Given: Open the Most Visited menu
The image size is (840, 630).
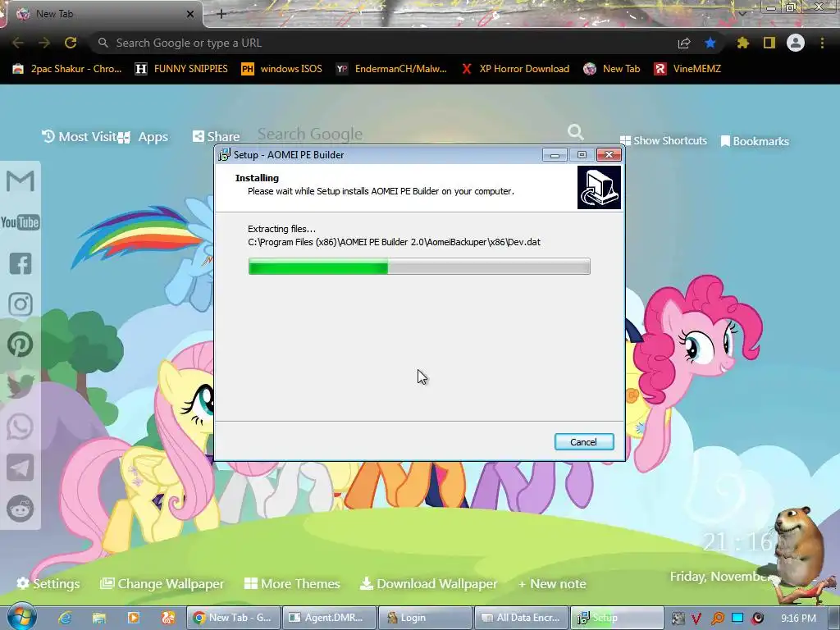Looking at the screenshot, I should coord(80,137).
